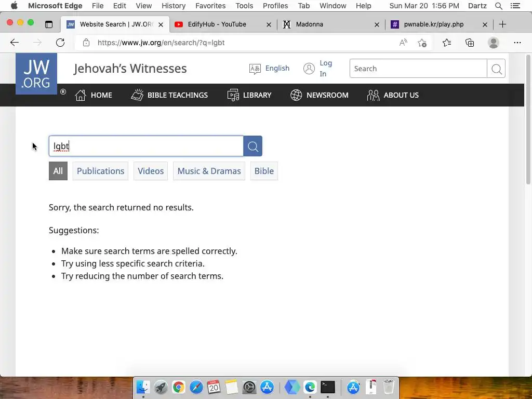
Task: Open Microsoft Edge from the dock
Action: (x=310, y=387)
